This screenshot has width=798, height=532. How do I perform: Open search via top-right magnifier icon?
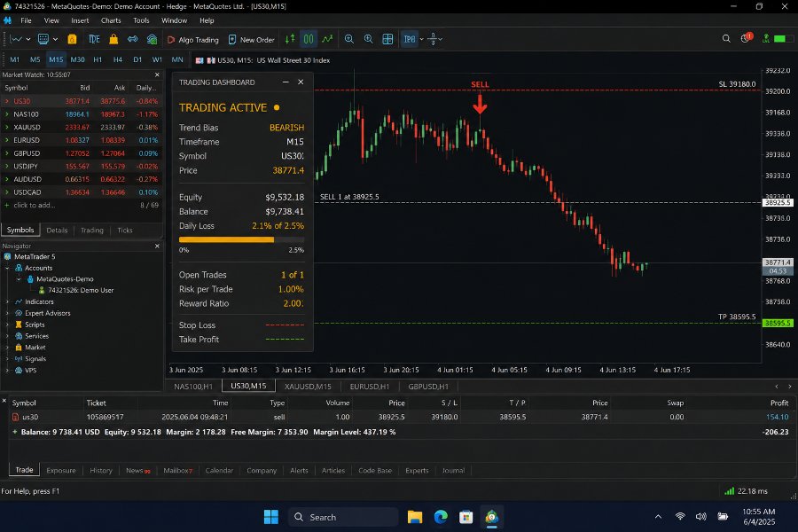click(x=726, y=39)
